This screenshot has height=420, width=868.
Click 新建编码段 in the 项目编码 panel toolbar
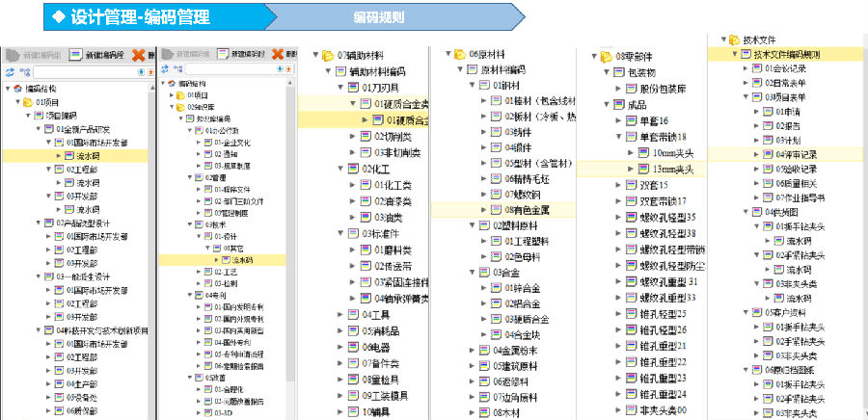[x=96, y=55]
